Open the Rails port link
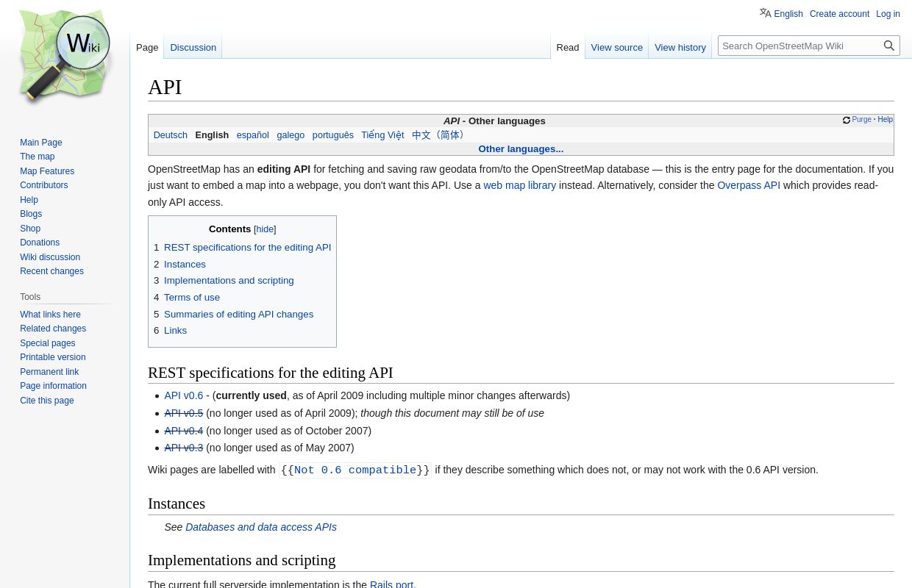 point(391,584)
